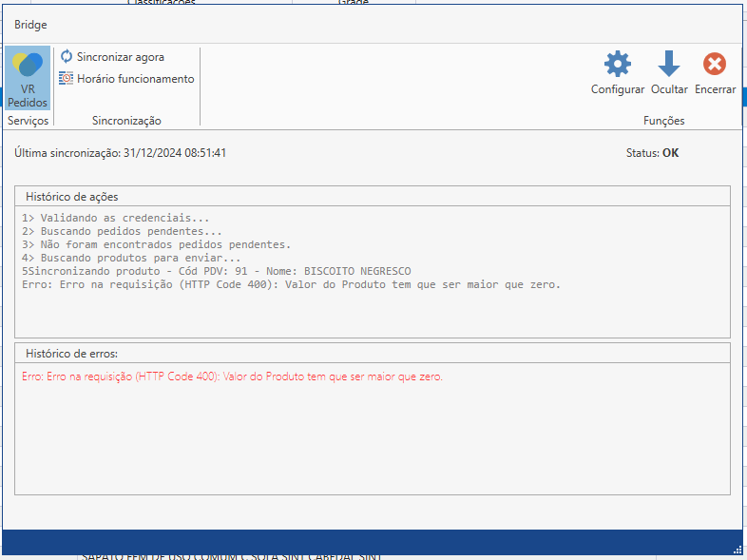Open the VR Pedidos service

pos(28,78)
